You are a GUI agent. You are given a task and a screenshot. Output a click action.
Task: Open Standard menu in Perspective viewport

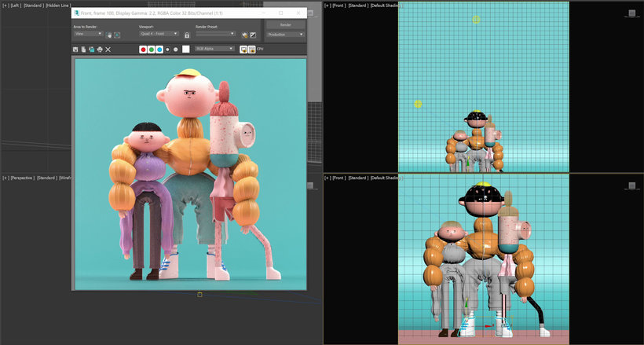(x=47, y=178)
